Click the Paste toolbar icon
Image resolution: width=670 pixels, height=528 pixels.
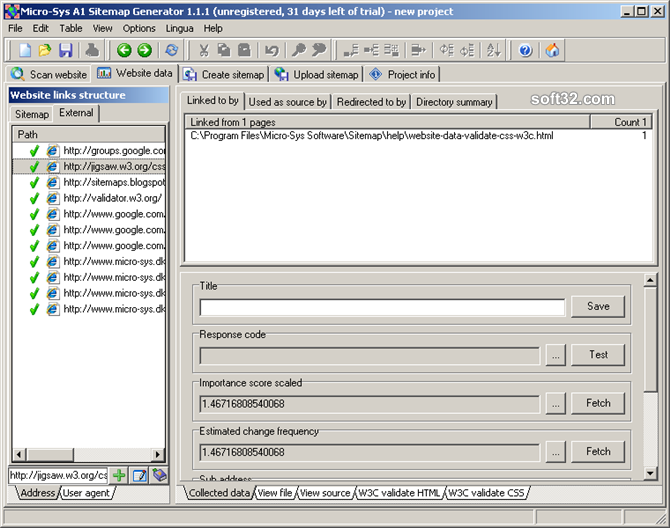[x=244, y=50]
